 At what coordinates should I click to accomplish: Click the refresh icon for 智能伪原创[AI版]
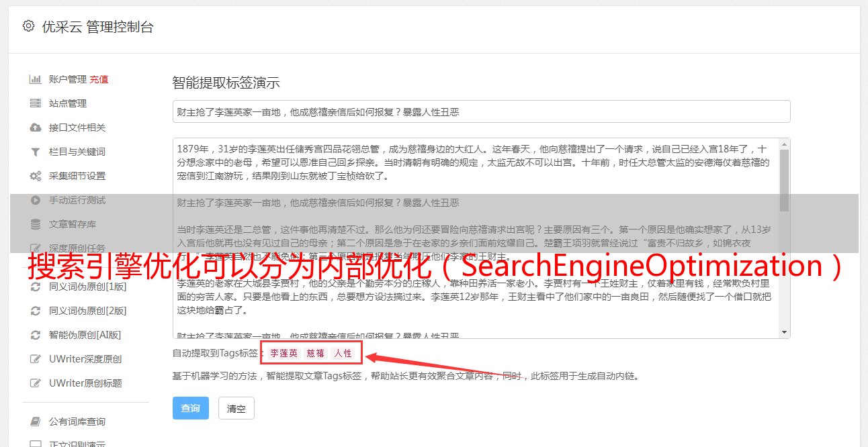tap(36, 335)
